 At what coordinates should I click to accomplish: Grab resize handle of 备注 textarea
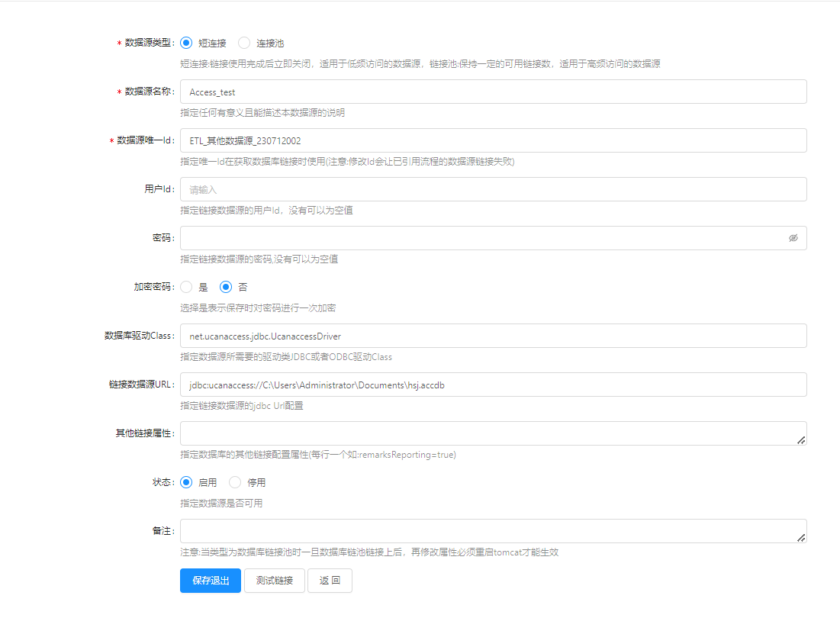coord(801,538)
